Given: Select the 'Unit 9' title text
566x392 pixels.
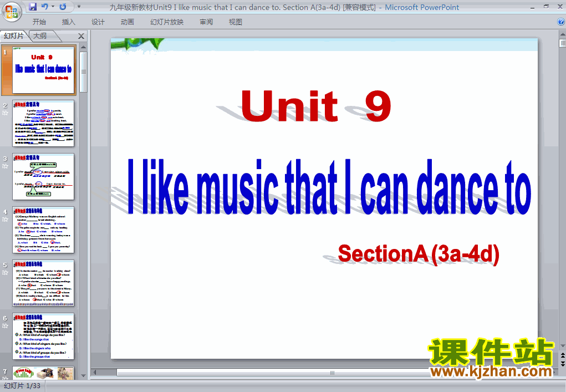Looking at the screenshot, I should click(x=316, y=105).
